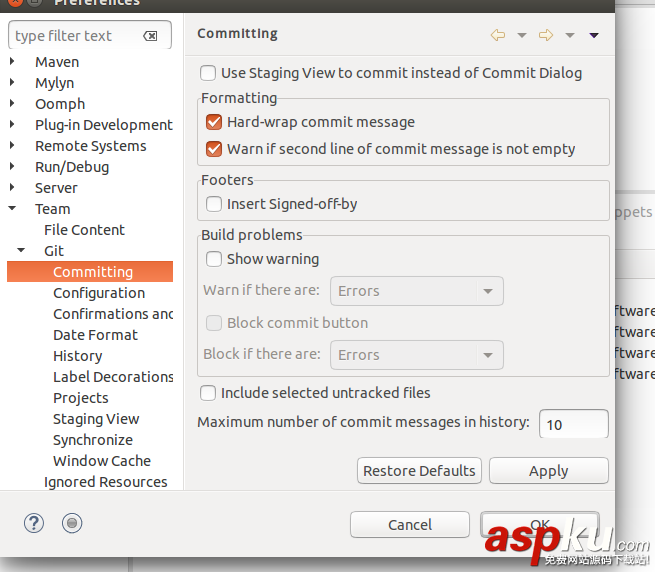Click the Cancel button
Image resolution: width=655 pixels, height=572 pixels.
click(x=410, y=525)
